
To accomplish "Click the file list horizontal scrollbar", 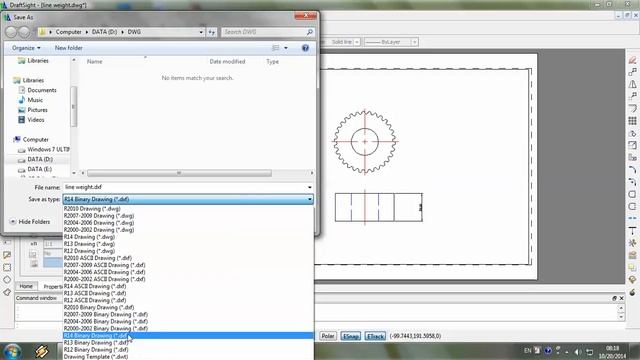I will pos(179,173).
